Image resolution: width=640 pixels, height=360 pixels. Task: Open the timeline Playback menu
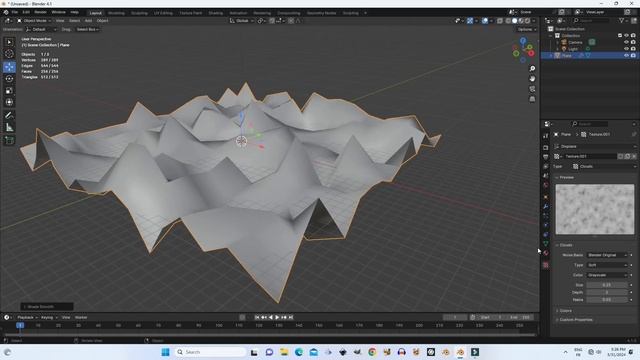tap(27, 317)
